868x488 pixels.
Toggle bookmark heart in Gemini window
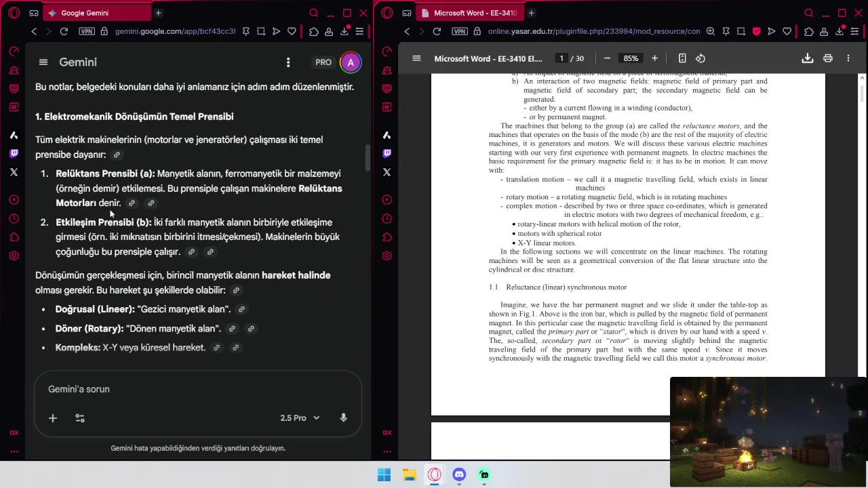click(292, 31)
